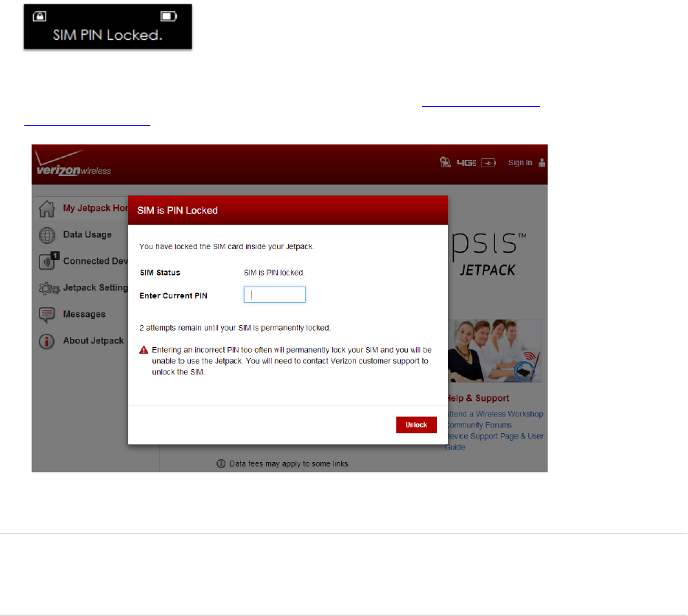Open My Jetpack Home from sidebar
Viewport: 688px width, 616px height.
tap(95, 208)
